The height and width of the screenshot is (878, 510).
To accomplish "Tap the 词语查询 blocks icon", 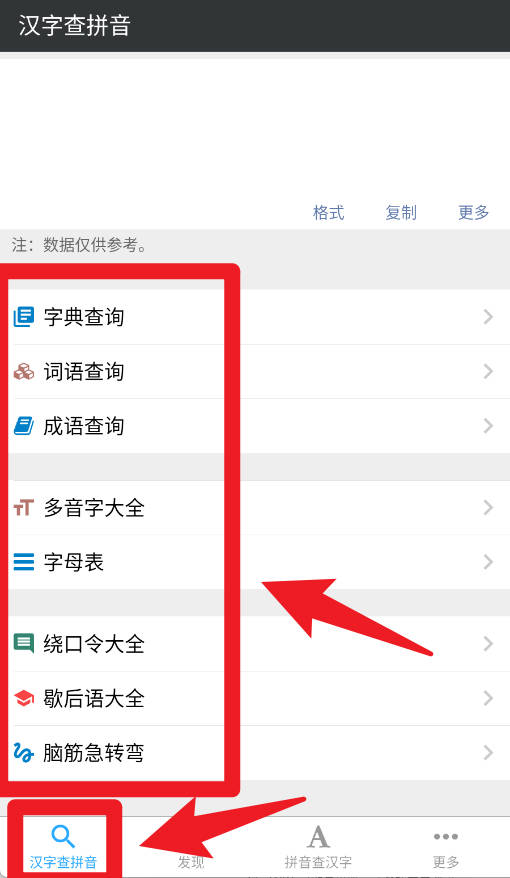I will click(24, 372).
